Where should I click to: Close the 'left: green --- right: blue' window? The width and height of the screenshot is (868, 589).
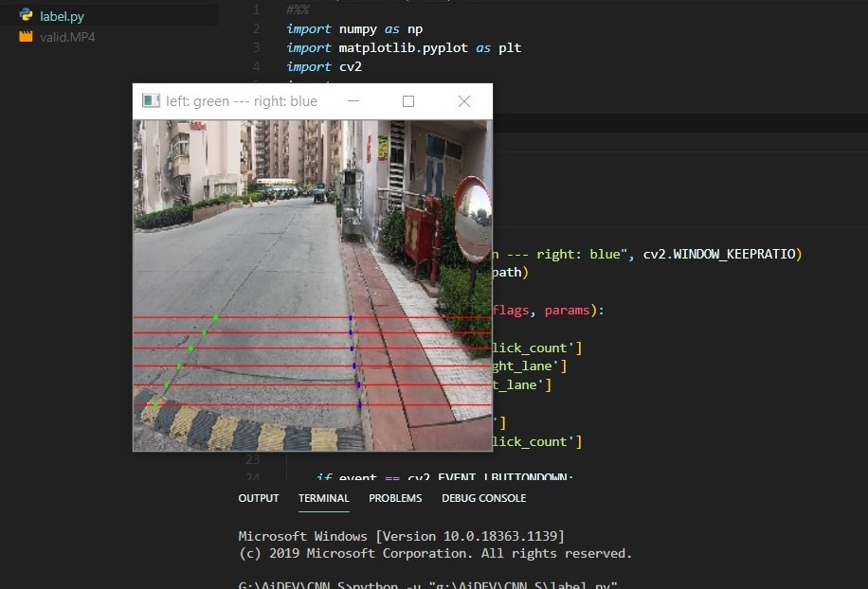tap(464, 101)
